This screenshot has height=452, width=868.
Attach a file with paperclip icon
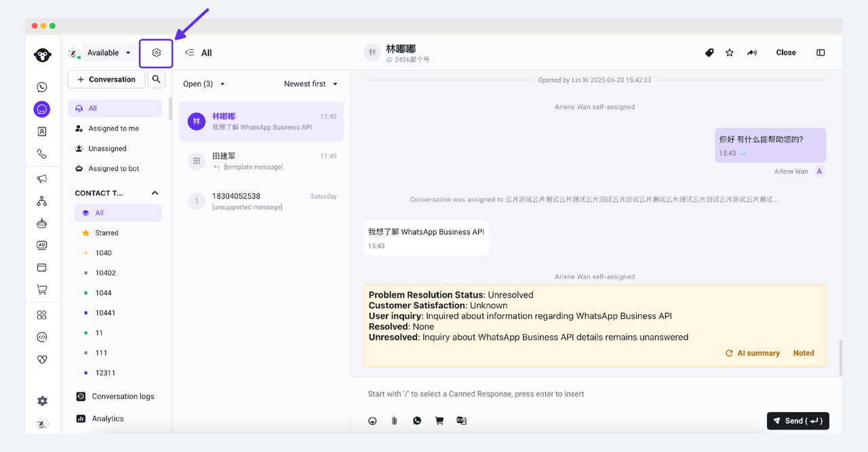[394, 421]
